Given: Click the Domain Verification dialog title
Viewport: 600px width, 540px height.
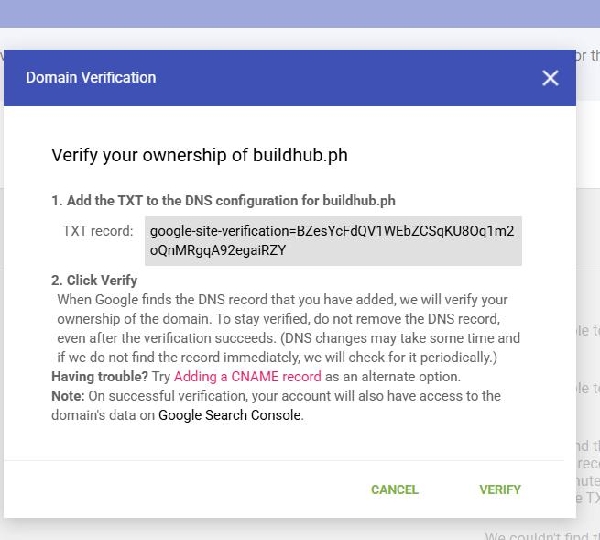Looking at the screenshot, I should (91, 78).
